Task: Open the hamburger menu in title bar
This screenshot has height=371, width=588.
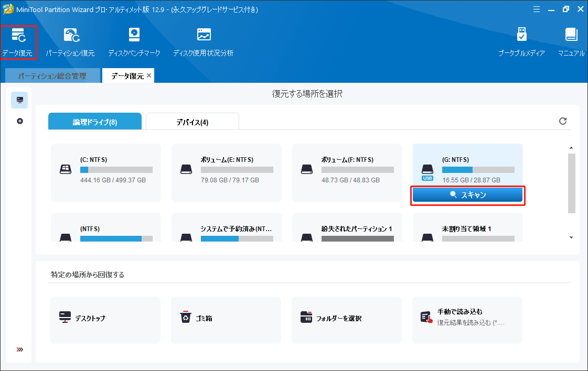Action: pyautogui.click(x=537, y=9)
